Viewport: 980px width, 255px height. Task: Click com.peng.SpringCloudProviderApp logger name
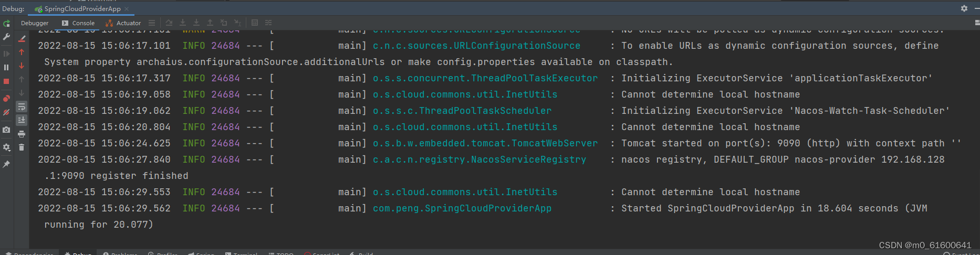coord(462,208)
